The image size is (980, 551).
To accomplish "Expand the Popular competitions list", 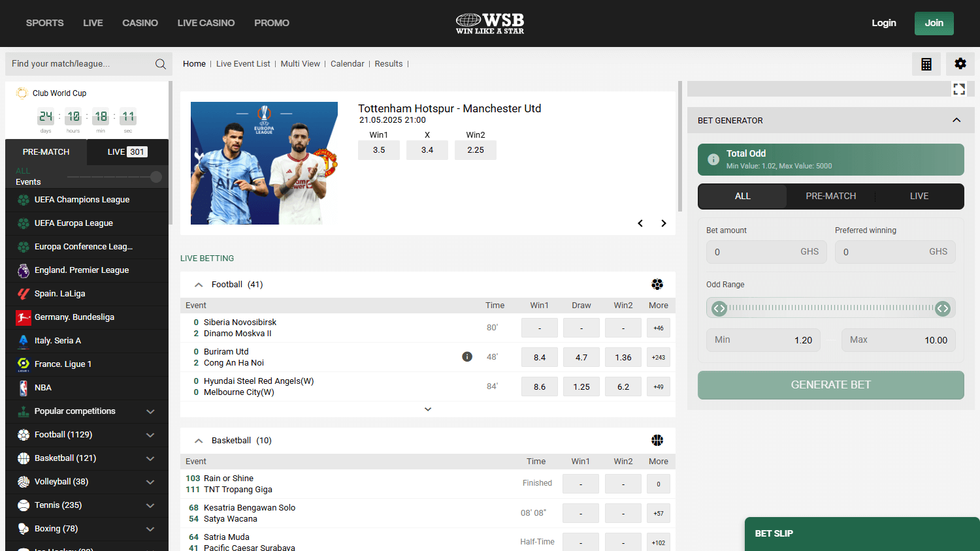I will click(87, 411).
